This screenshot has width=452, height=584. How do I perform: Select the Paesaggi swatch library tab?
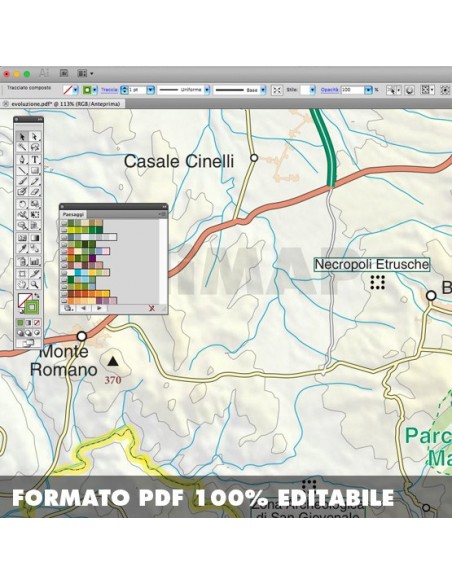point(73,215)
